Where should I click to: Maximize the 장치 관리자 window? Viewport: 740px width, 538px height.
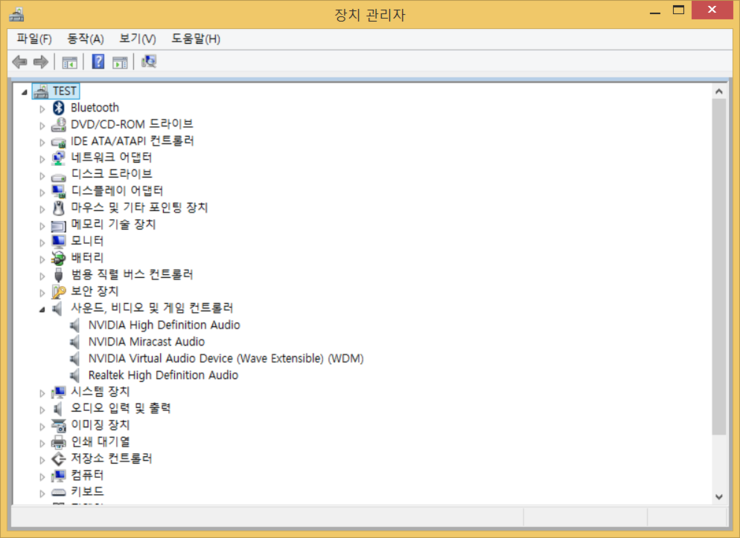tap(679, 10)
